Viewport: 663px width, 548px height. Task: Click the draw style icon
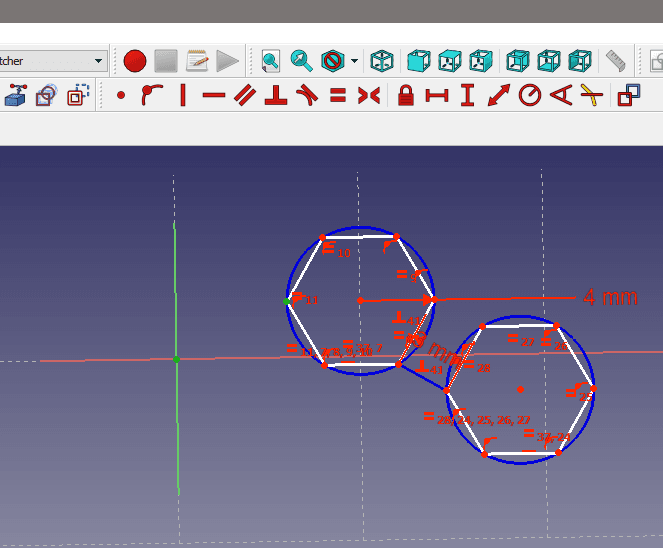point(333,61)
